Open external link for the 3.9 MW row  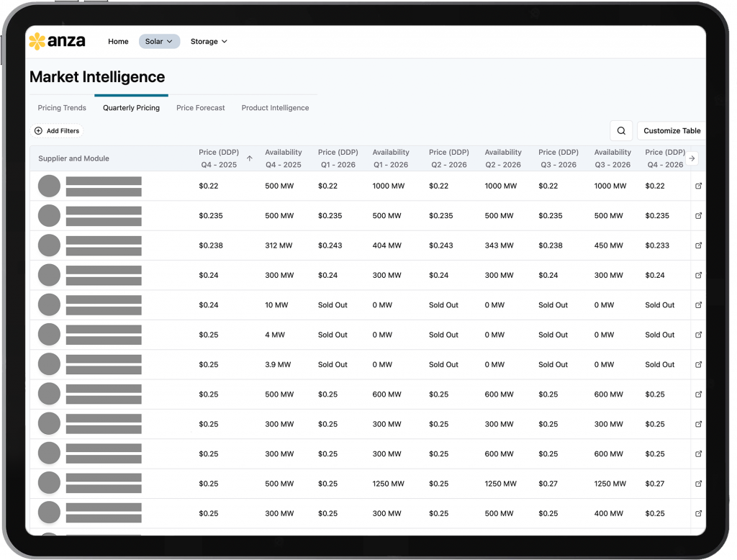pos(698,365)
